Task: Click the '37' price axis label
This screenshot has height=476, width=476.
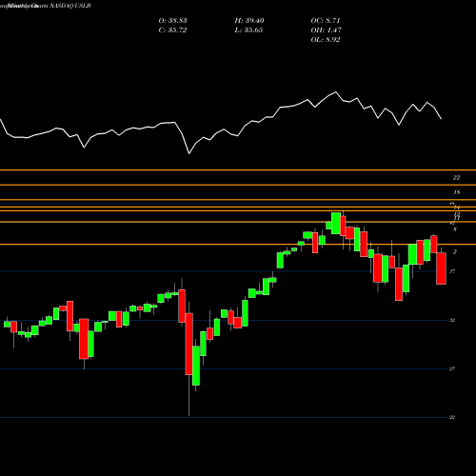Action: 452,271
